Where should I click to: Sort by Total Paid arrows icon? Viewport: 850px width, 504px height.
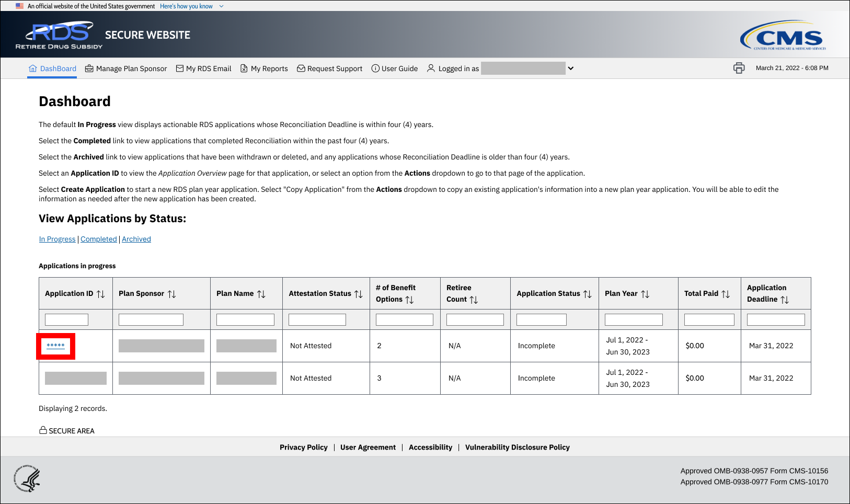(726, 294)
